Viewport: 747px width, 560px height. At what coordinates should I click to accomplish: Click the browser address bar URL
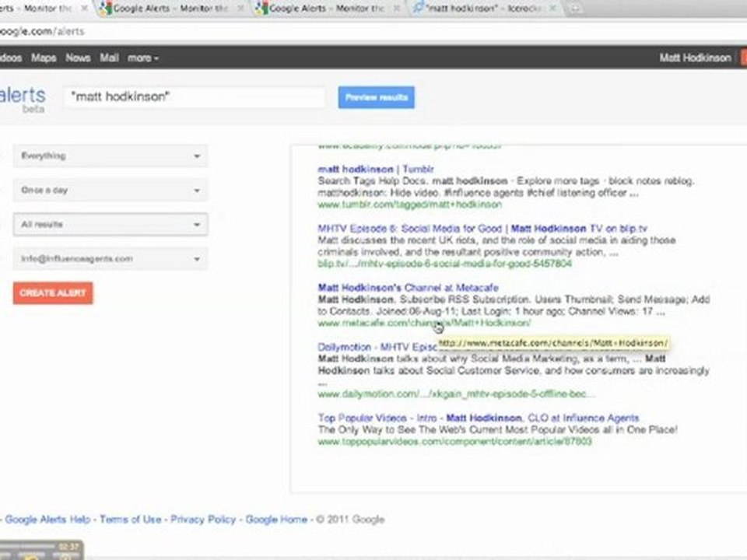(42, 31)
